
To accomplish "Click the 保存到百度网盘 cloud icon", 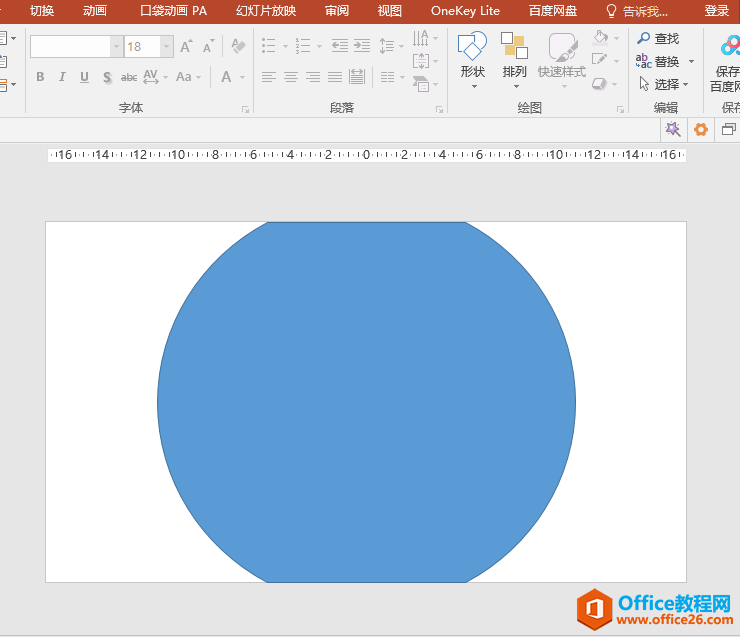I will pyautogui.click(x=728, y=47).
